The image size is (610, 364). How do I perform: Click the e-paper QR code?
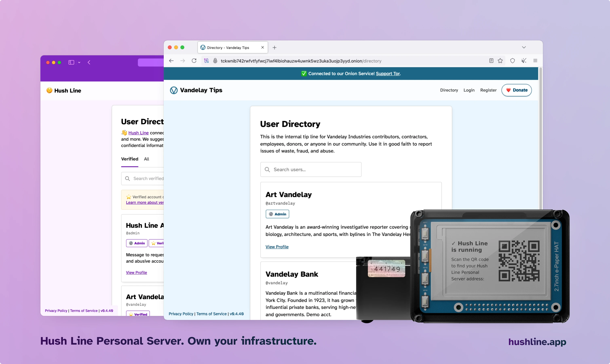click(x=519, y=261)
